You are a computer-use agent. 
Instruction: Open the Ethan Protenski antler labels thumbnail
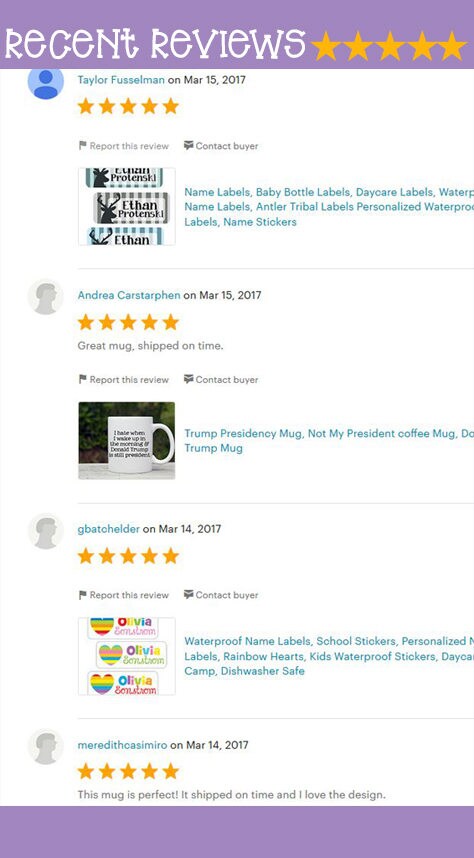[x=127, y=206]
